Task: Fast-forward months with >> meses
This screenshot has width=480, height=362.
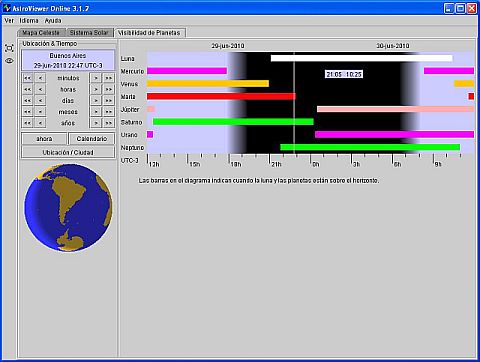Action: [x=109, y=112]
